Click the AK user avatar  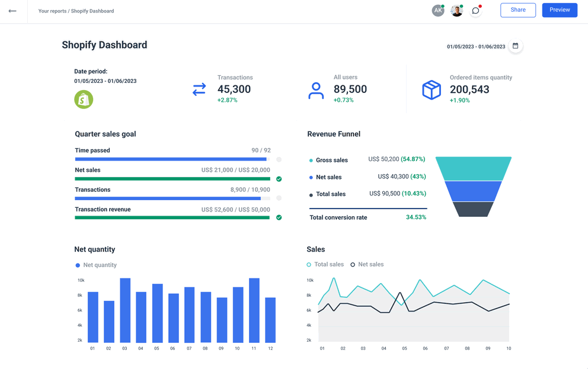[x=437, y=10]
